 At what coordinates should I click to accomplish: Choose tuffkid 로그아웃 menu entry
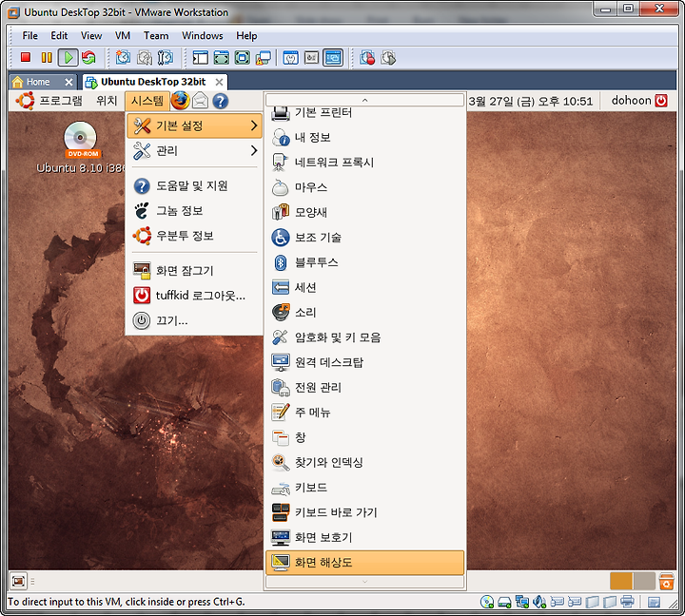click(194, 296)
